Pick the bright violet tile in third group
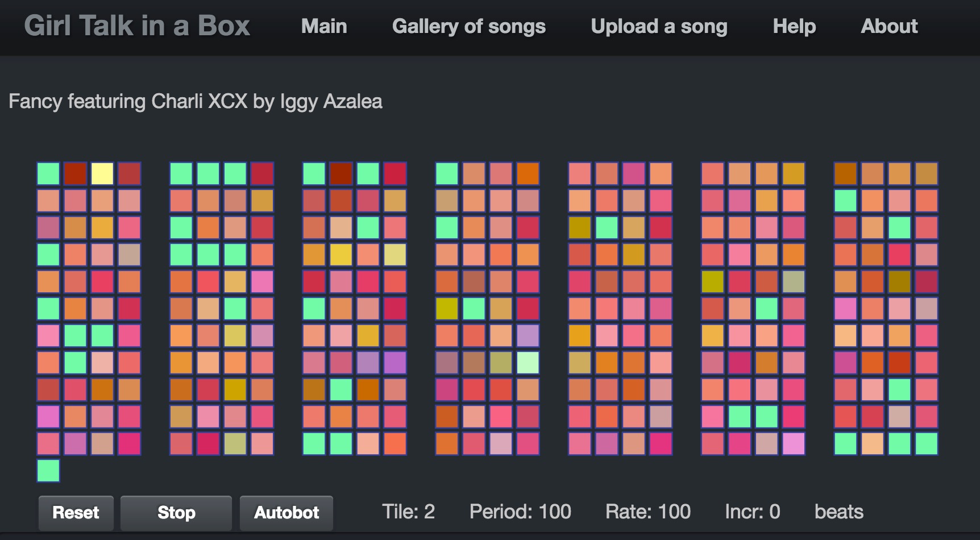 (395, 363)
